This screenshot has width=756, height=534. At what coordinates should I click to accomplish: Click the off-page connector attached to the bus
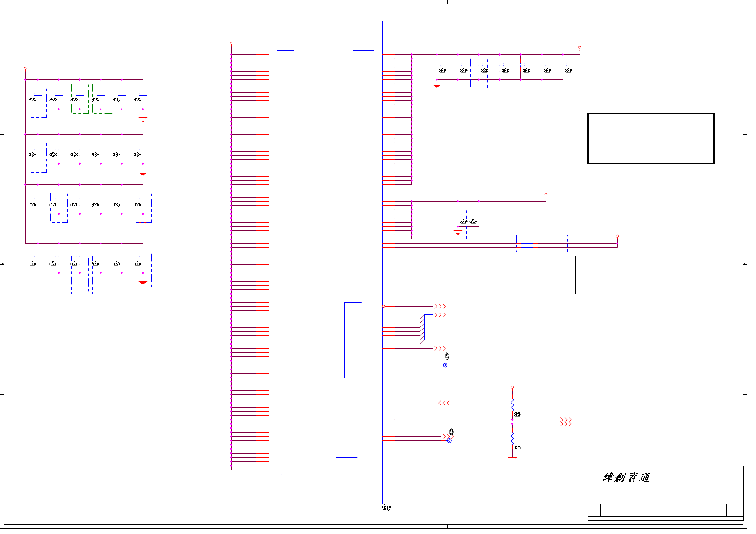tap(440, 315)
